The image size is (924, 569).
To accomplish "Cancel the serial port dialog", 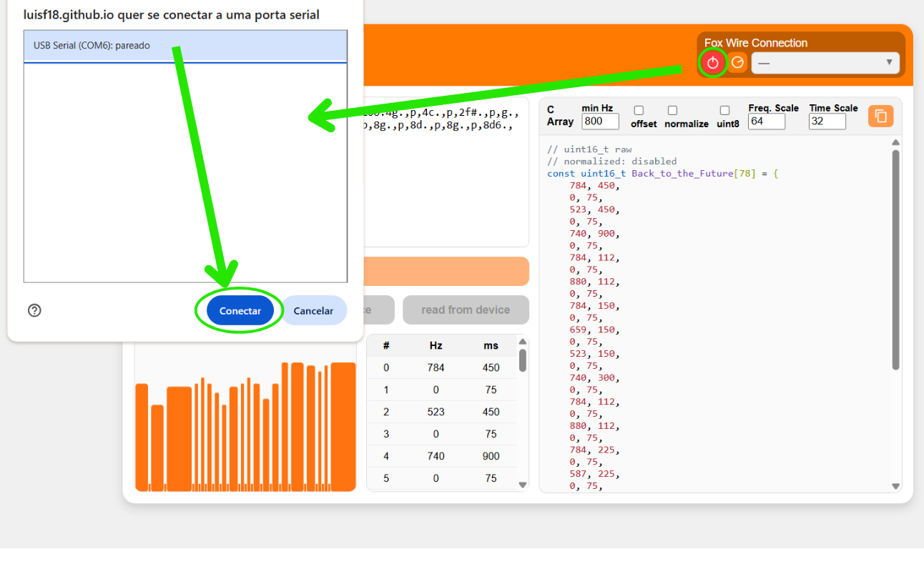I will point(313,311).
